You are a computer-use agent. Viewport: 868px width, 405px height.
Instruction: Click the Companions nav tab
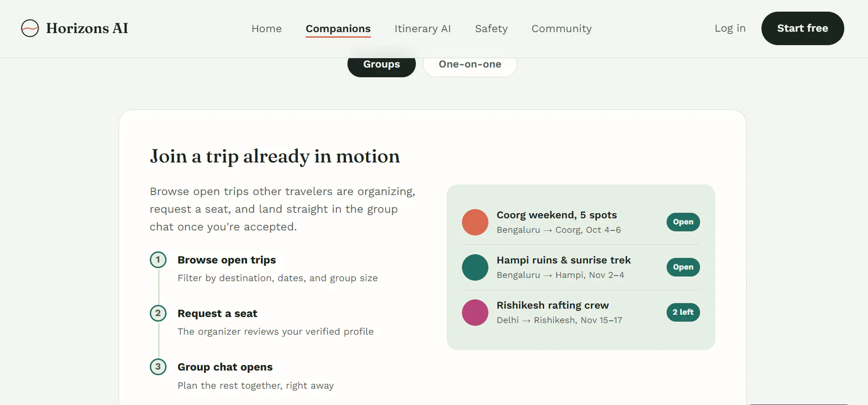click(338, 29)
